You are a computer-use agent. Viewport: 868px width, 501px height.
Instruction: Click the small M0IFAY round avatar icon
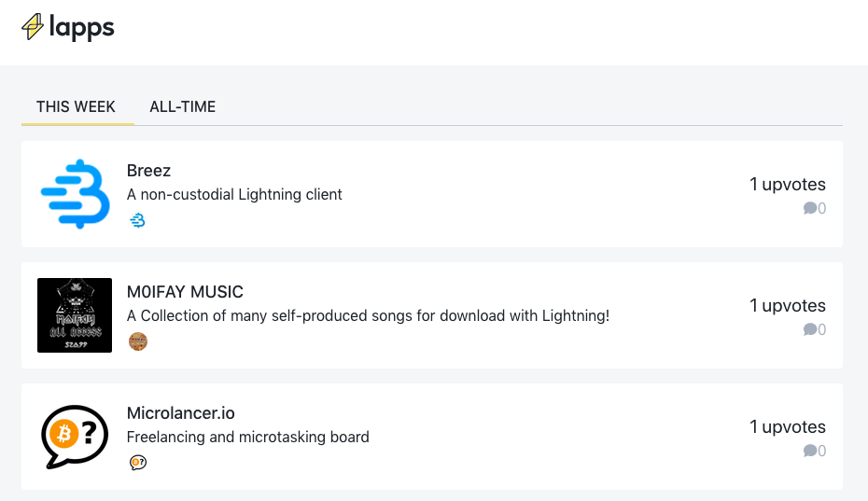(138, 341)
